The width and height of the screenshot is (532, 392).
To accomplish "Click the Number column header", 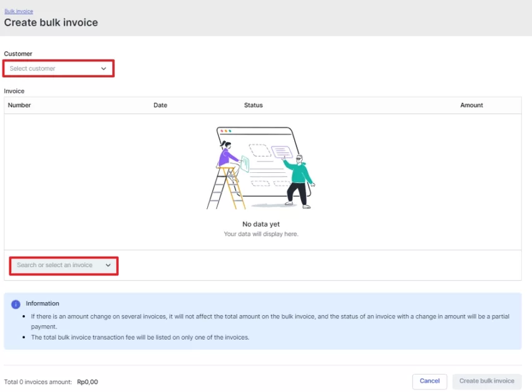I will tap(19, 105).
